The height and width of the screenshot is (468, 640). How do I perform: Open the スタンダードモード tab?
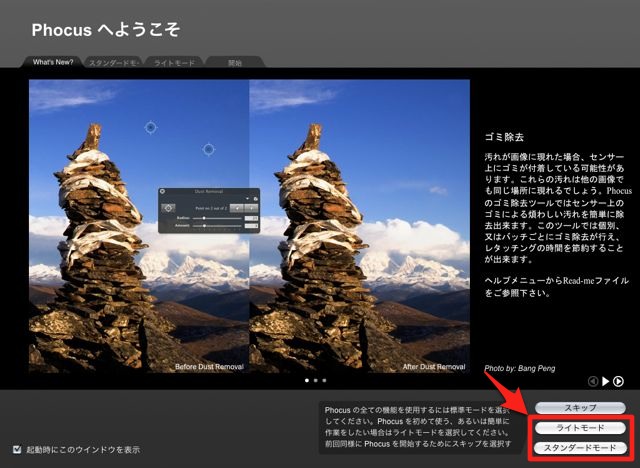click(113, 63)
